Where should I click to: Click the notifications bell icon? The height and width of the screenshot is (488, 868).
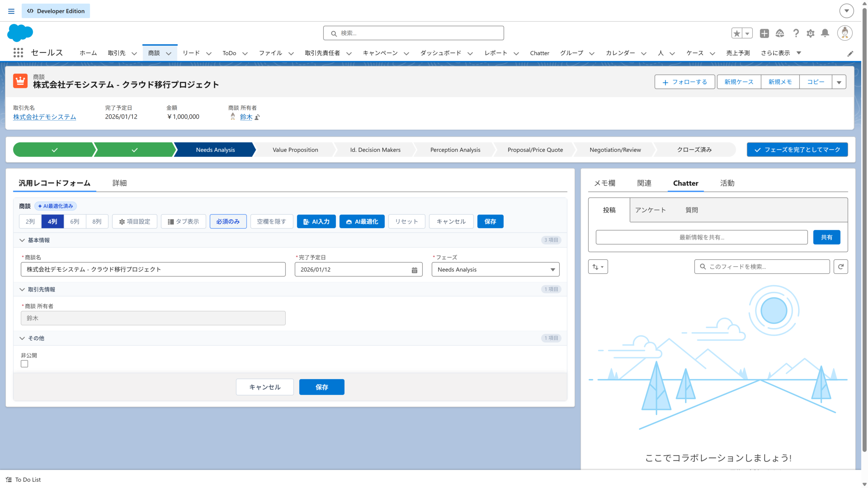tap(825, 33)
